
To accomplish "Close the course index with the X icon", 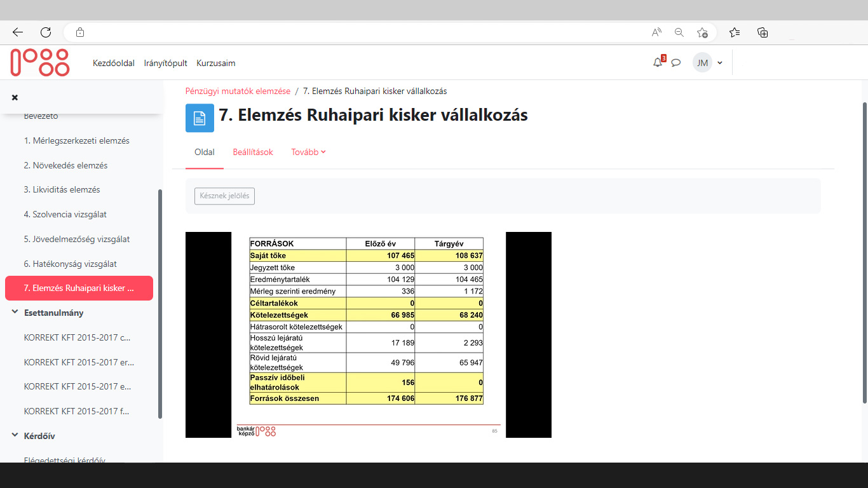I will [x=14, y=97].
